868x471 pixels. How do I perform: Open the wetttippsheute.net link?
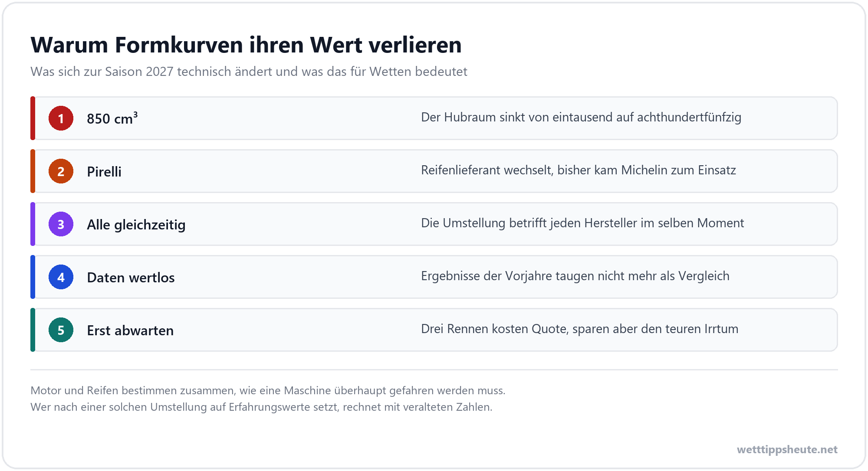[787, 449]
